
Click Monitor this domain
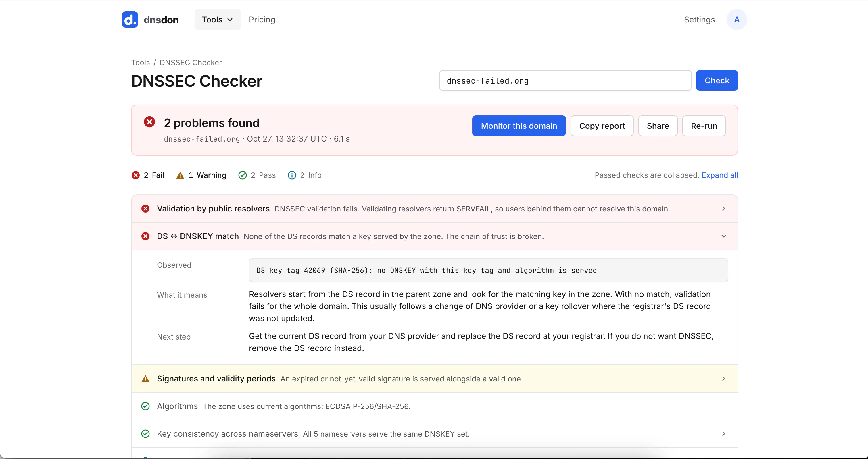519,126
